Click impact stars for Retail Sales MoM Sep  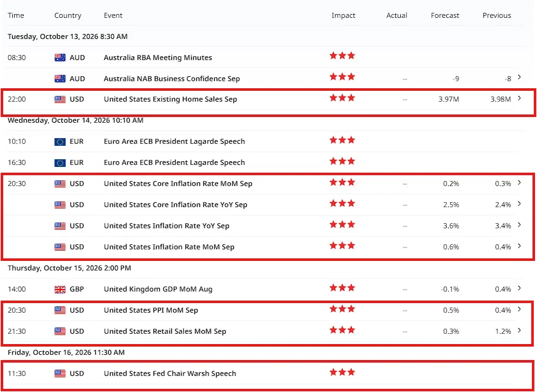pos(342,329)
